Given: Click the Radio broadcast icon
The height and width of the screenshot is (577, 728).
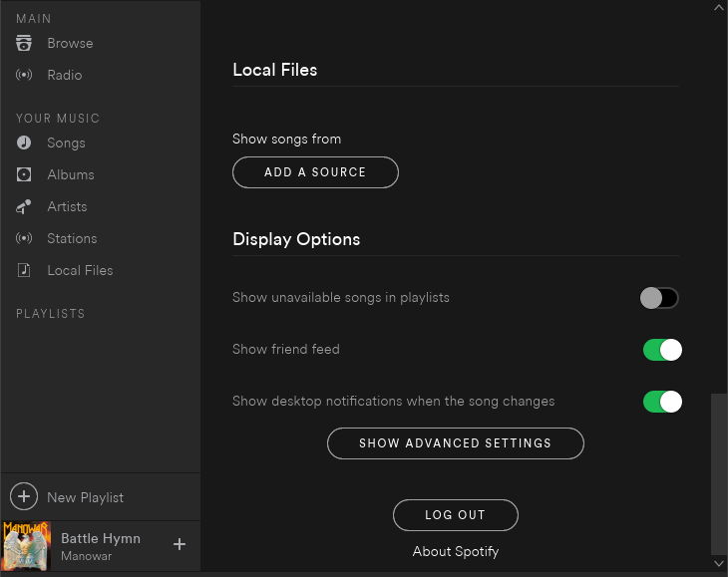Looking at the screenshot, I should [x=24, y=75].
